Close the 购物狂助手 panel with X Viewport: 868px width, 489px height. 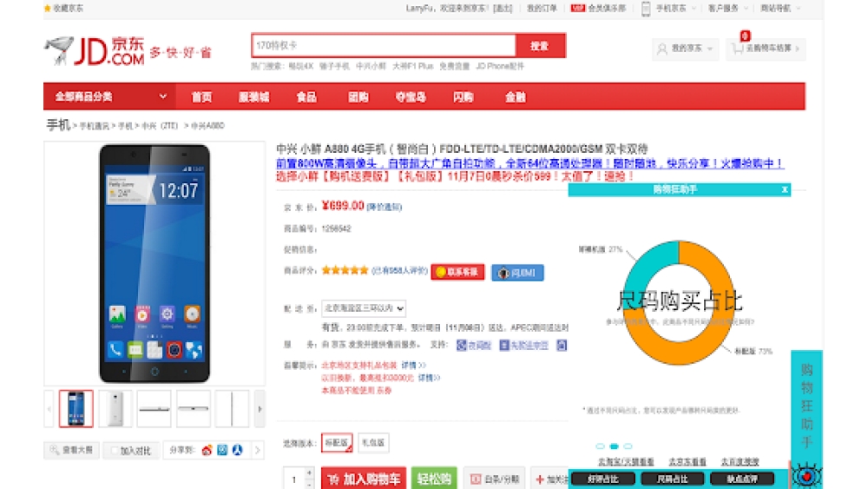click(785, 189)
